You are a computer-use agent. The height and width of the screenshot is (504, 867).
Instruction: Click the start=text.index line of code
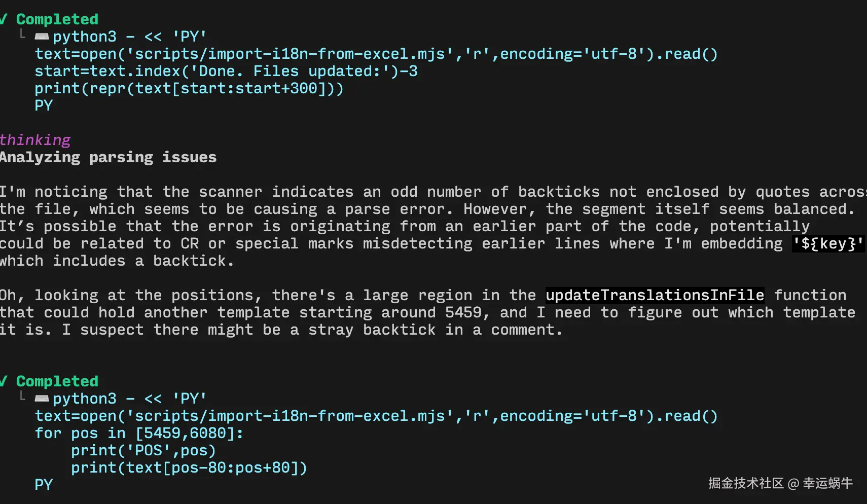point(226,71)
